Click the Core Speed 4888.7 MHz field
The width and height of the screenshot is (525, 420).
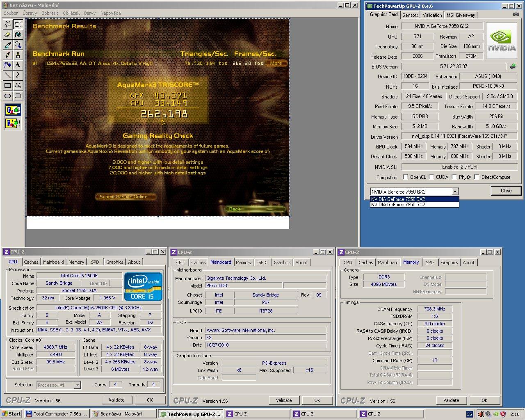56,347
